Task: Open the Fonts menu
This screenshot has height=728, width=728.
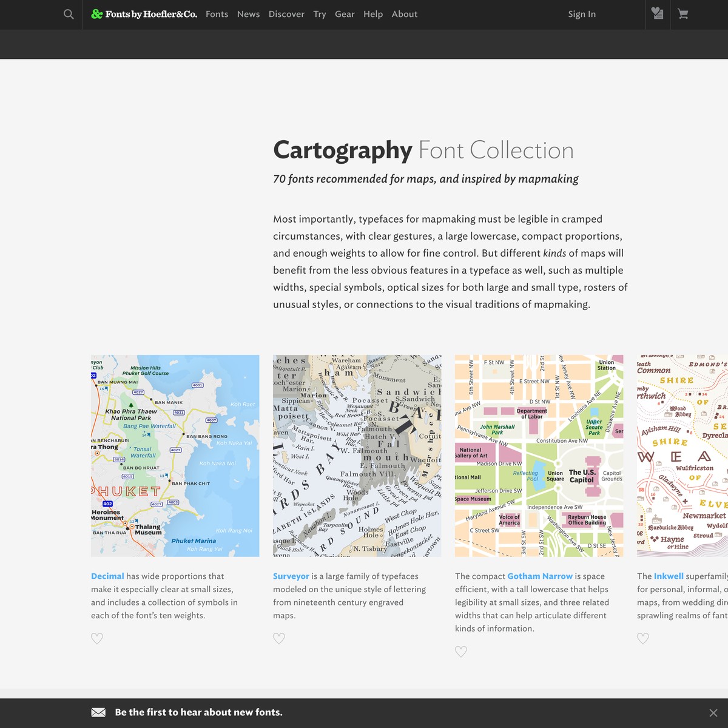Action: tap(217, 14)
